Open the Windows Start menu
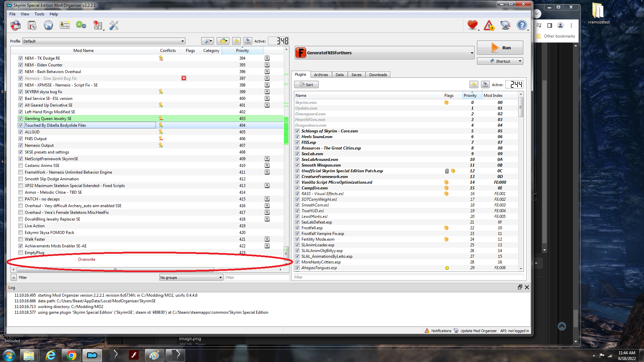Image resolution: width=644 pixels, height=362 pixels. 9,355
